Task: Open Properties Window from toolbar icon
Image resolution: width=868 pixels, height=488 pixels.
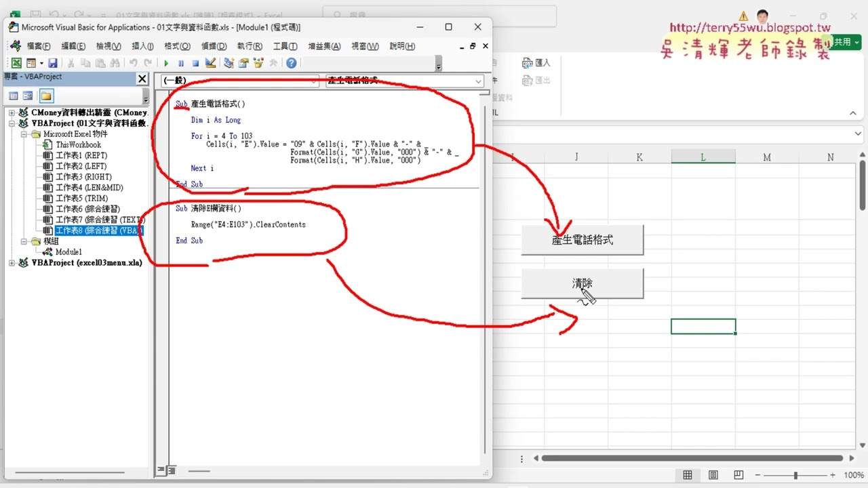Action: pos(243,63)
